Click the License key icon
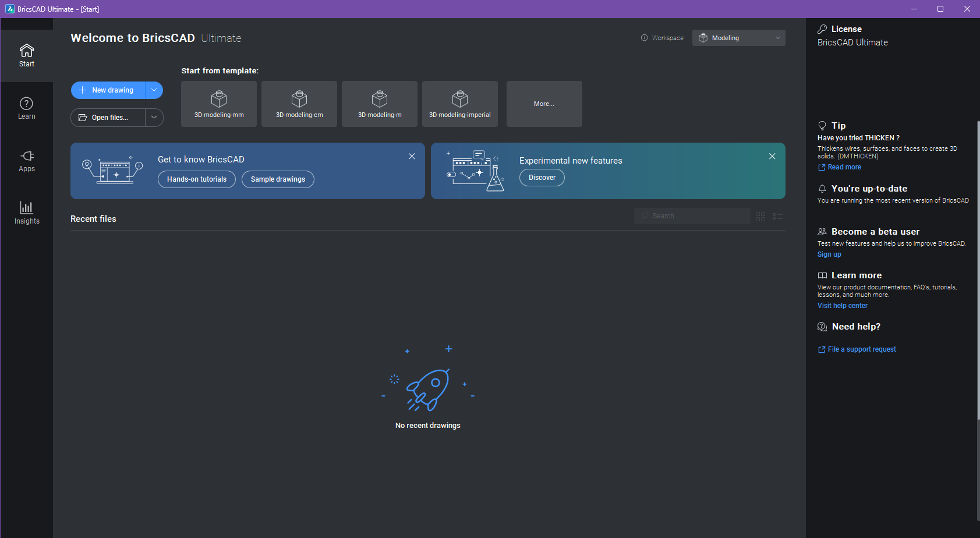 (822, 29)
